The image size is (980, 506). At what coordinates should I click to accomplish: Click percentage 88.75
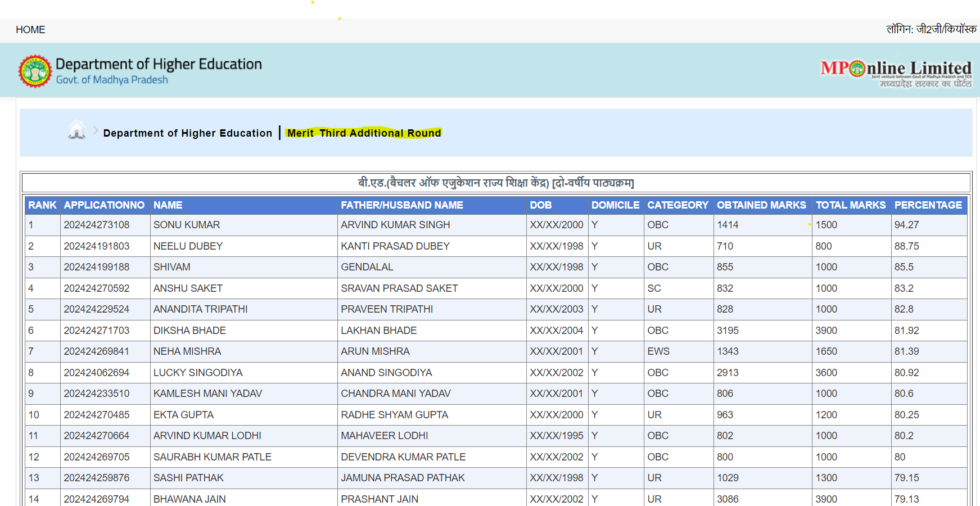(906, 246)
